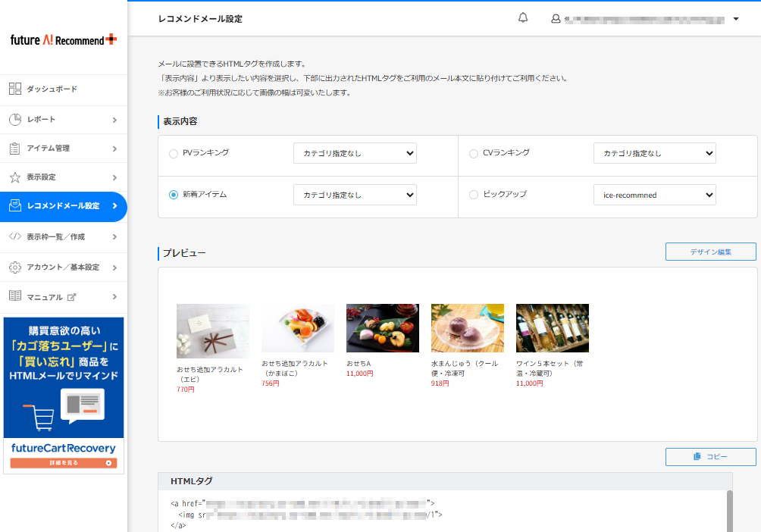The height and width of the screenshot is (532, 761).
Task: Click the Item Management clipboard icon
Action: (15, 148)
